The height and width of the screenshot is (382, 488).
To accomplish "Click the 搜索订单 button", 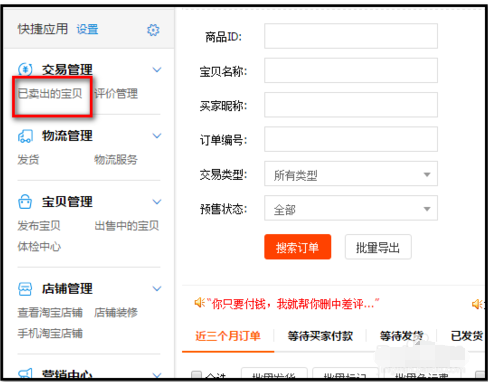I will point(298,247).
